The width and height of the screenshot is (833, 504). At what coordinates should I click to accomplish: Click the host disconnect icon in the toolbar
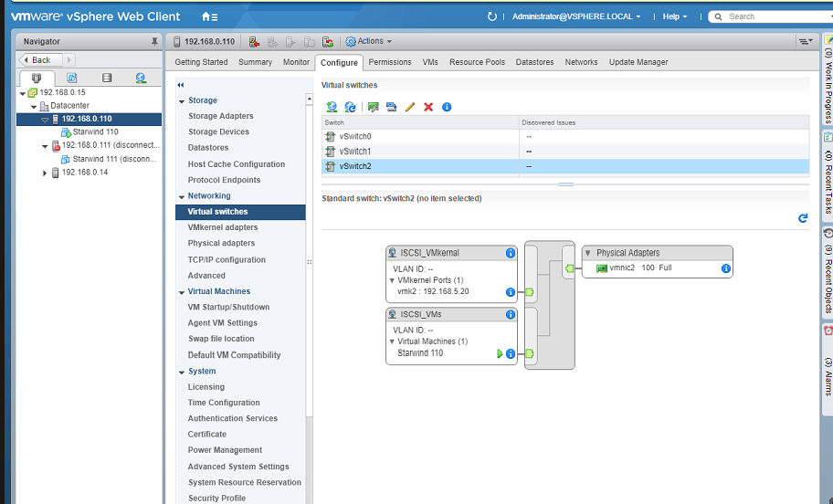pyautogui.click(x=254, y=41)
